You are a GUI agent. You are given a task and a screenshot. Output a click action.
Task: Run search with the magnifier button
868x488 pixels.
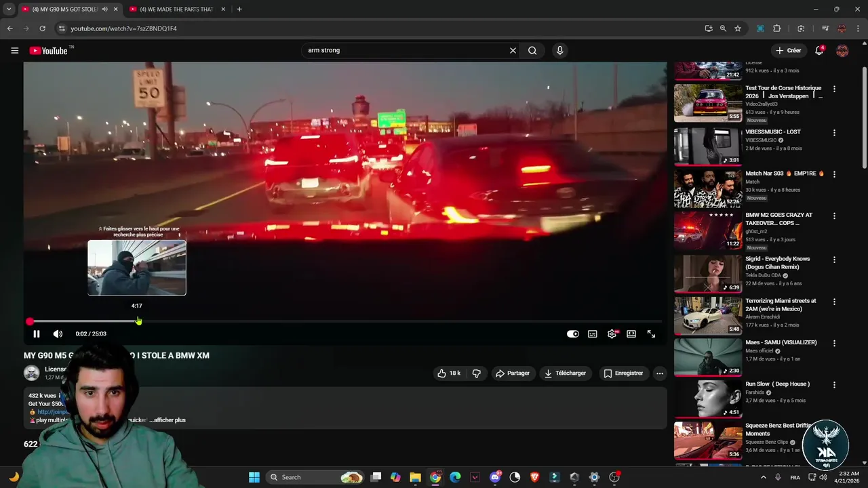click(x=532, y=50)
